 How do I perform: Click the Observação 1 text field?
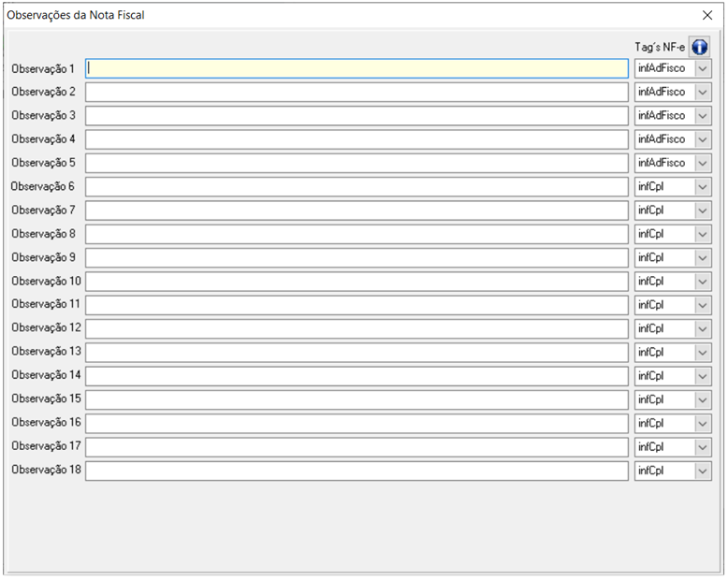click(x=357, y=69)
